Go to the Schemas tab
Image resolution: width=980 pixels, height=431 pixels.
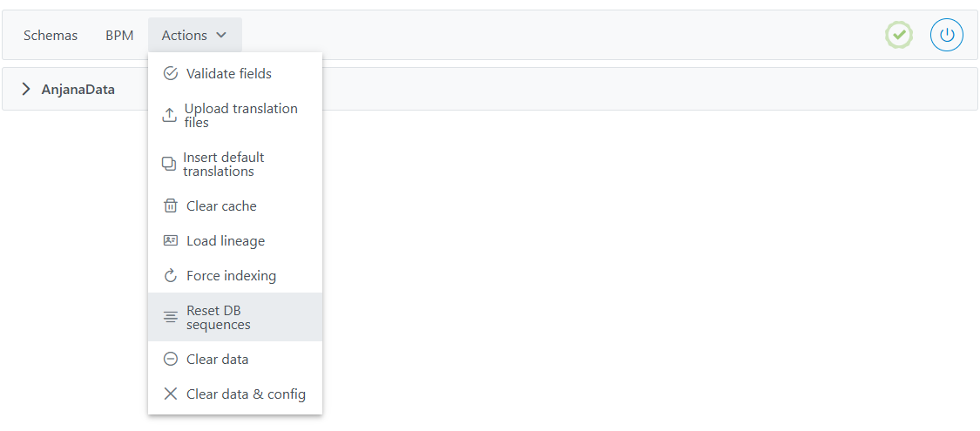coord(51,36)
